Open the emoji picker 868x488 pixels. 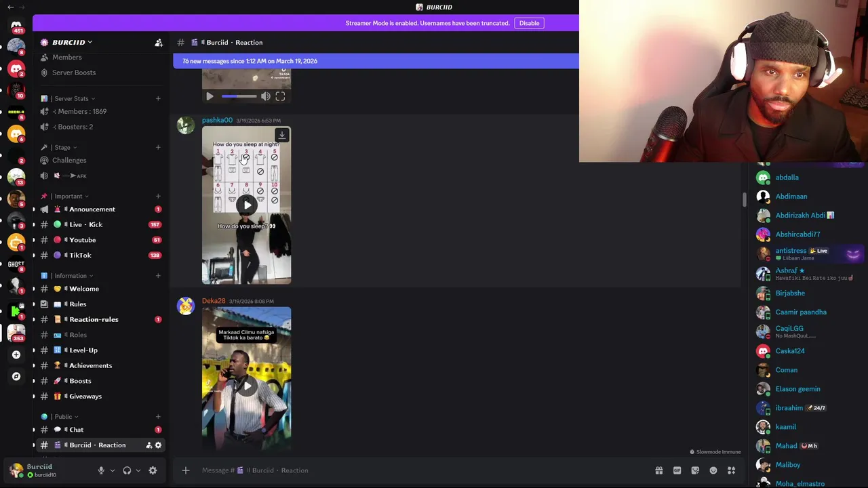(x=713, y=470)
